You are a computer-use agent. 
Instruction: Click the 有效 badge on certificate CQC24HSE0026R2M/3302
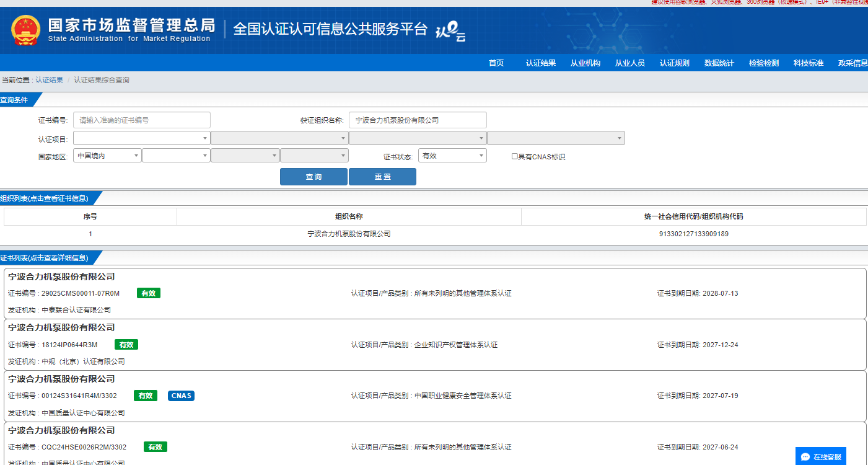point(156,447)
